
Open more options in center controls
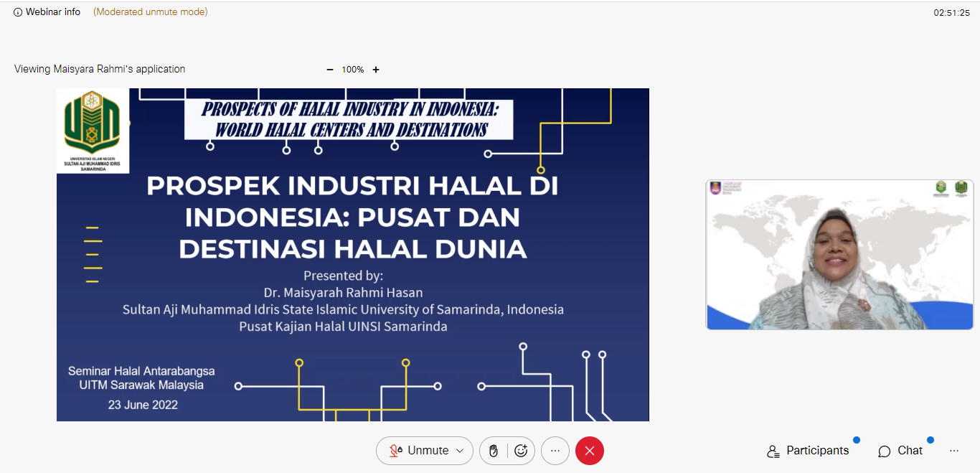coord(555,451)
